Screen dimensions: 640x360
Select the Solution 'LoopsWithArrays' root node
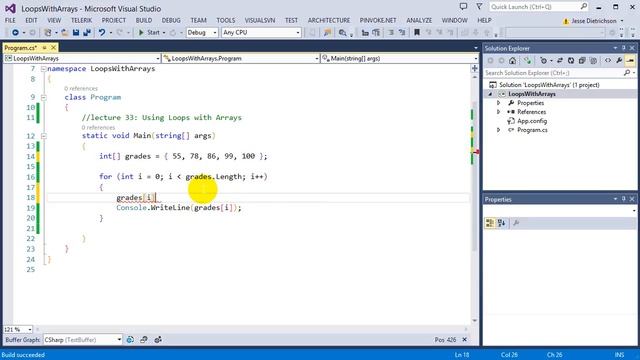click(x=549, y=85)
